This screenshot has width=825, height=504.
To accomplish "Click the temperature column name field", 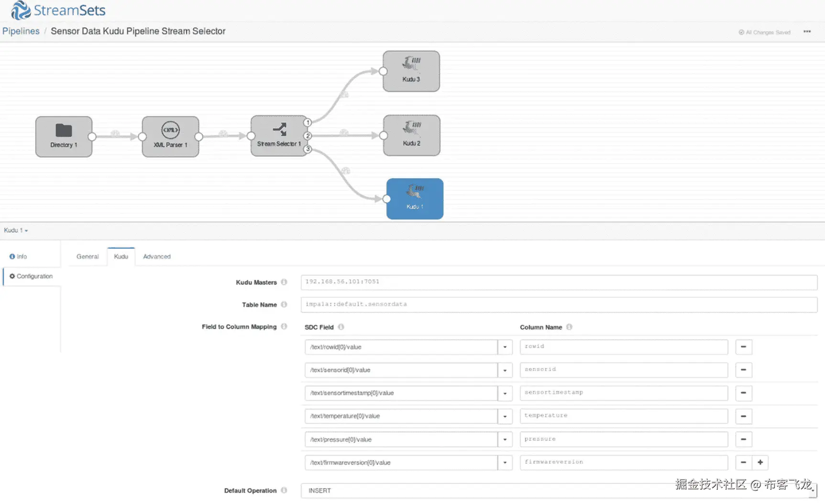I will pyautogui.click(x=624, y=416).
